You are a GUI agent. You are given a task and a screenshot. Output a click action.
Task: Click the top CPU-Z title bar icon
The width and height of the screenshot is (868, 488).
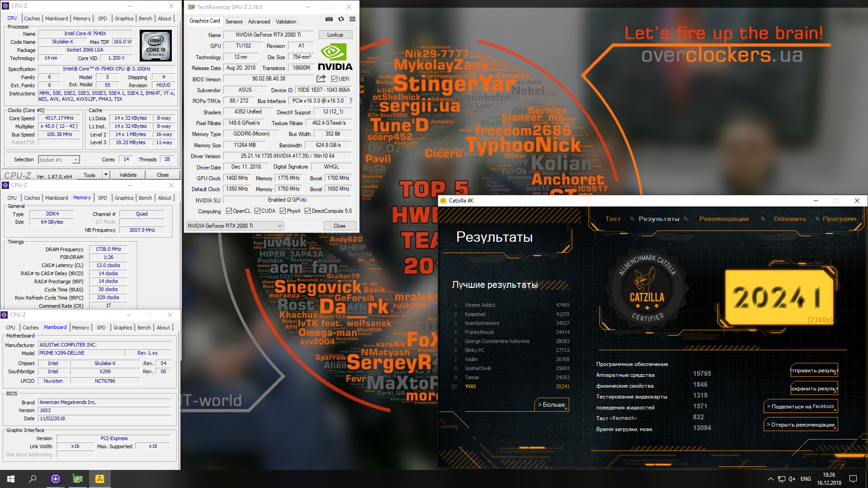5,6
